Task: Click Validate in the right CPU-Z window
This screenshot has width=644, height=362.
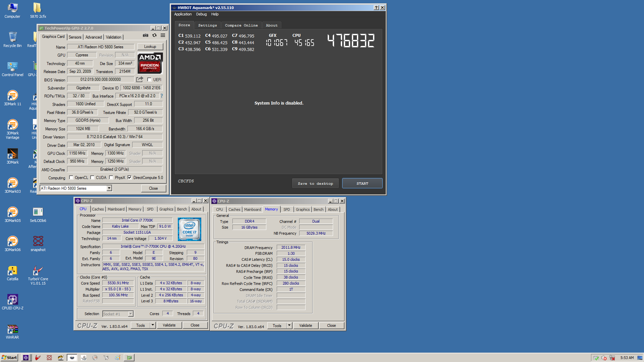Action: click(x=306, y=325)
